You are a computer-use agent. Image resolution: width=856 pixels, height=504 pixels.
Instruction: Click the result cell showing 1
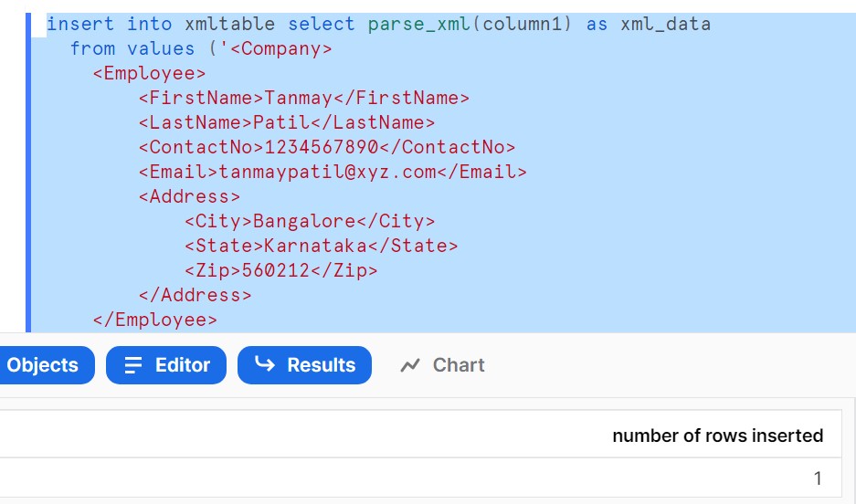point(817,478)
